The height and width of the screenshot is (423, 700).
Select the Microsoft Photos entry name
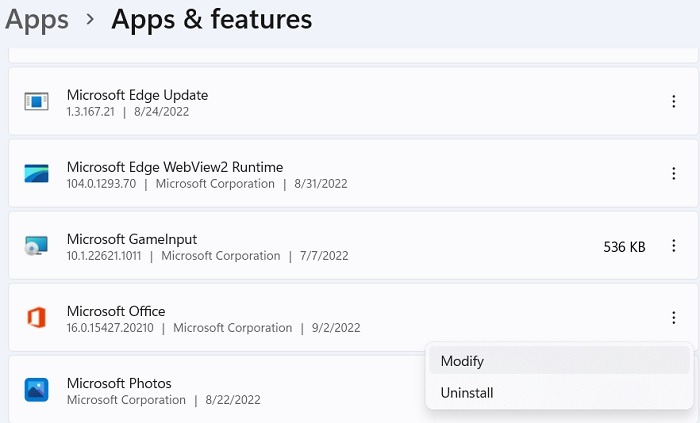point(119,383)
